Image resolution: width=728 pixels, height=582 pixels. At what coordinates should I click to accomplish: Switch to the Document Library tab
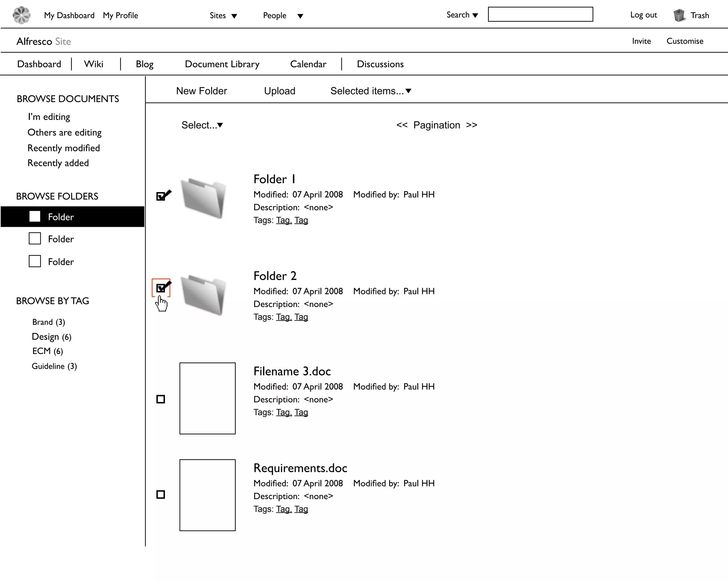222,64
